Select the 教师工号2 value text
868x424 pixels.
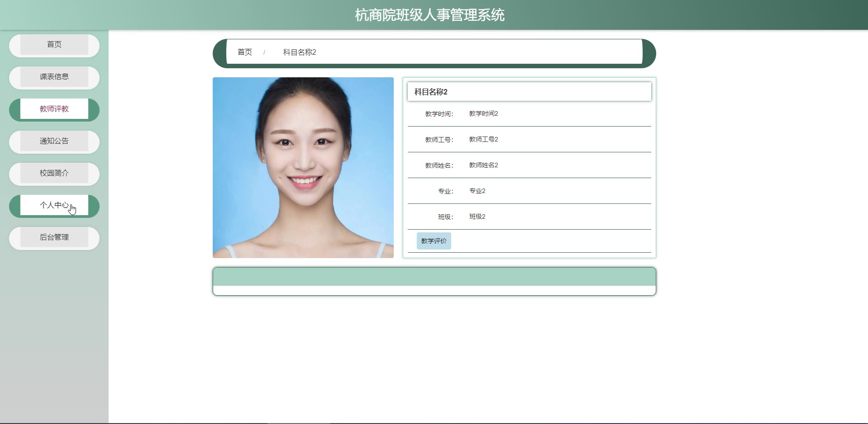(x=483, y=139)
